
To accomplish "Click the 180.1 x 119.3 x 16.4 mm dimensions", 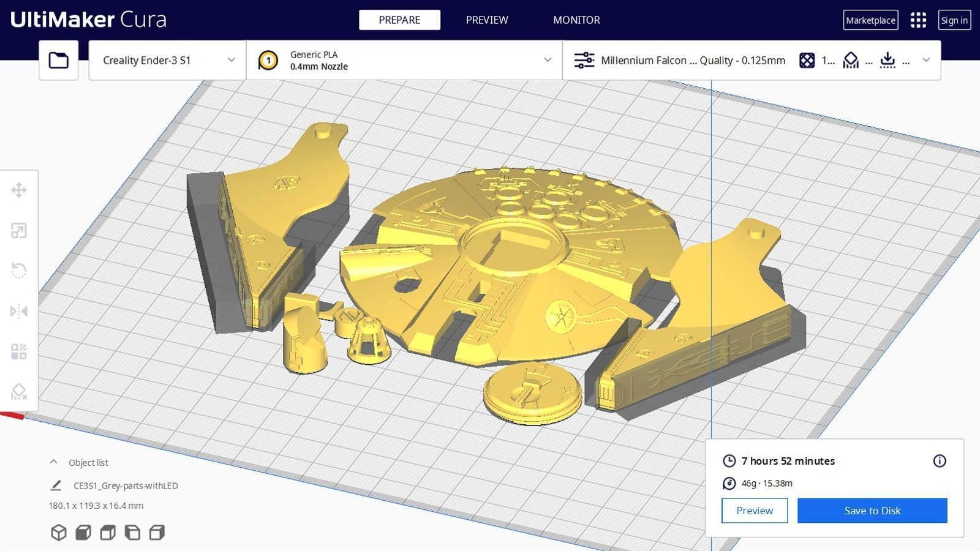I will coord(96,506).
